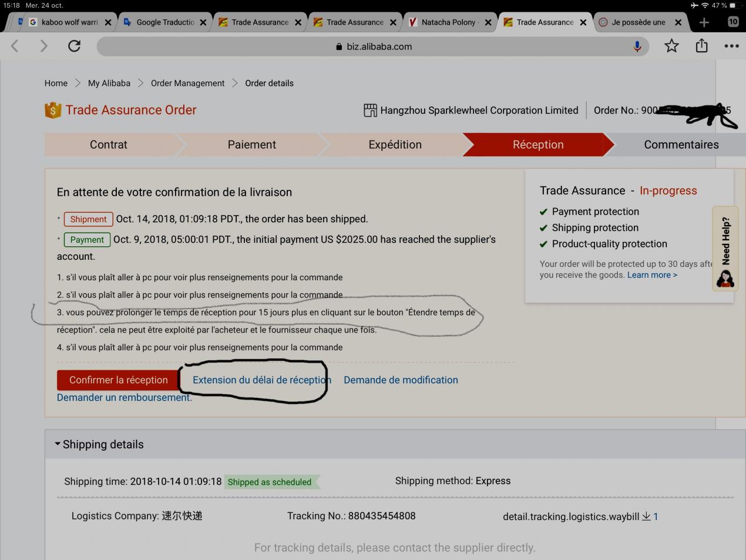Select the Commentaires step tab

click(x=681, y=145)
